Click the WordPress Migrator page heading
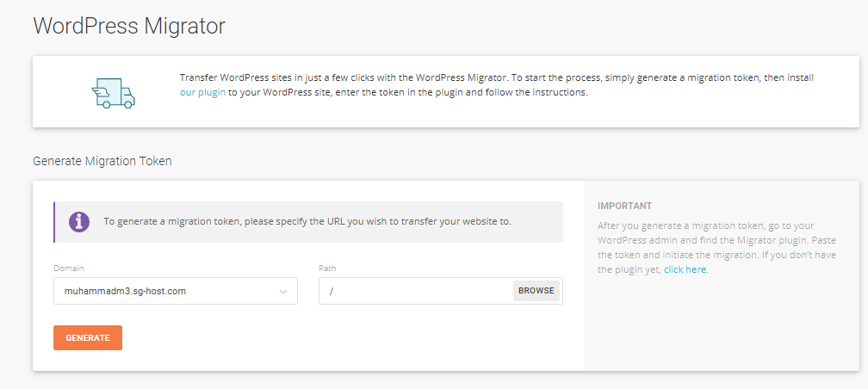 pos(129,26)
